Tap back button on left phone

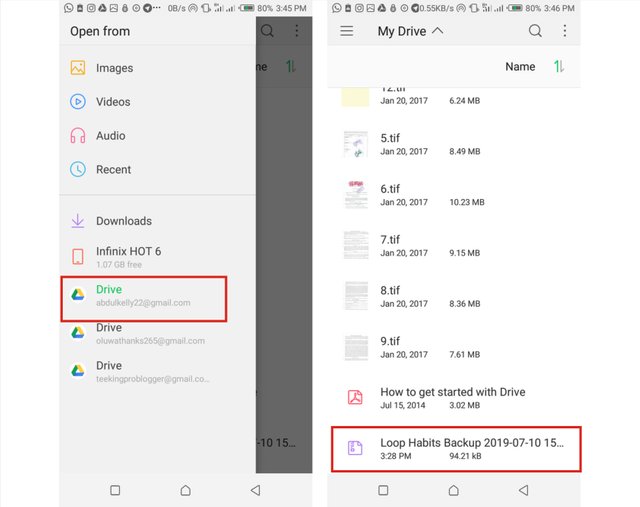256,490
